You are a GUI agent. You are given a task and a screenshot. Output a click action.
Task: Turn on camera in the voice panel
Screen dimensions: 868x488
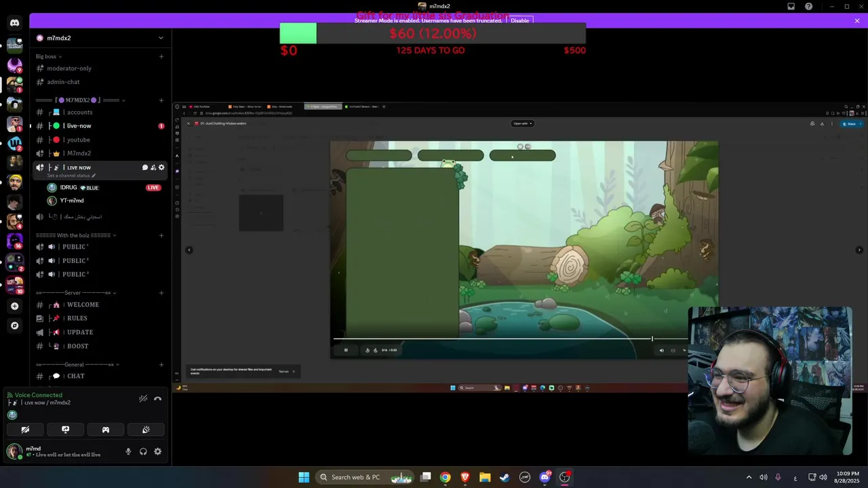pyautogui.click(x=25, y=430)
